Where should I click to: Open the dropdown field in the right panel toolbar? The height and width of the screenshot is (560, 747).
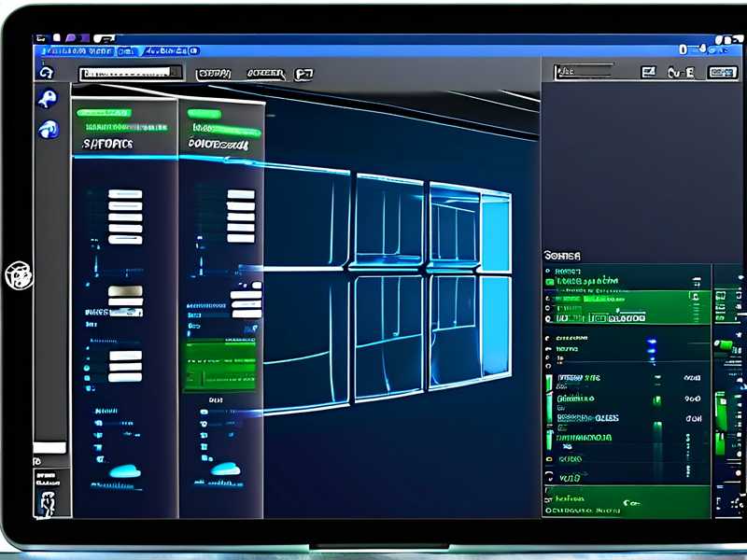coord(584,72)
